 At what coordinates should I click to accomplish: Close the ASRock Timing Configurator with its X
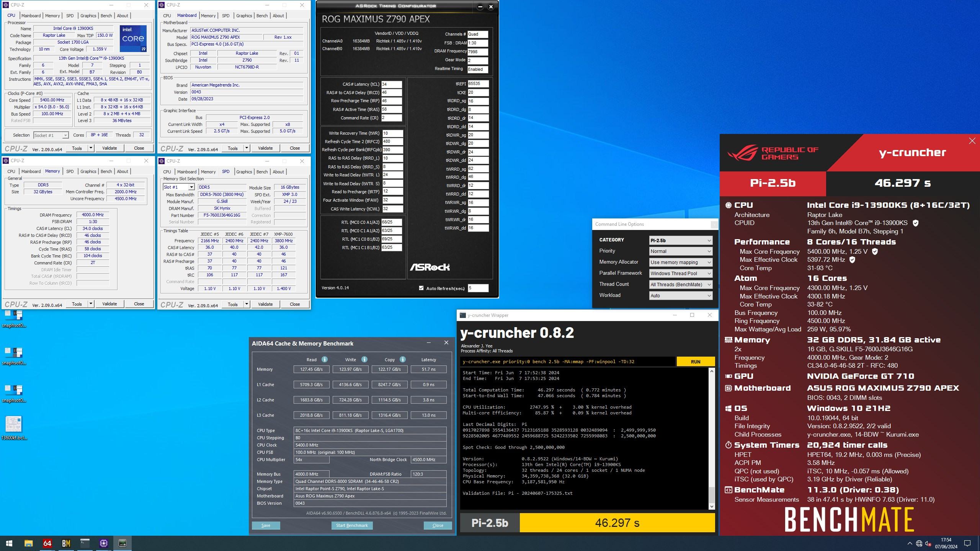coord(491,7)
